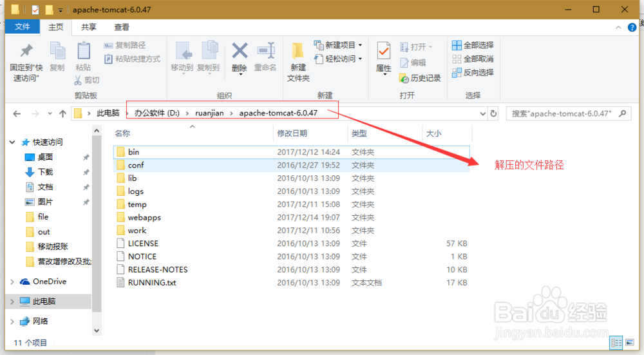The width and height of the screenshot is (644, 355).
Task: Click Select all (全部选择)
Action: (x=473, y=45)
